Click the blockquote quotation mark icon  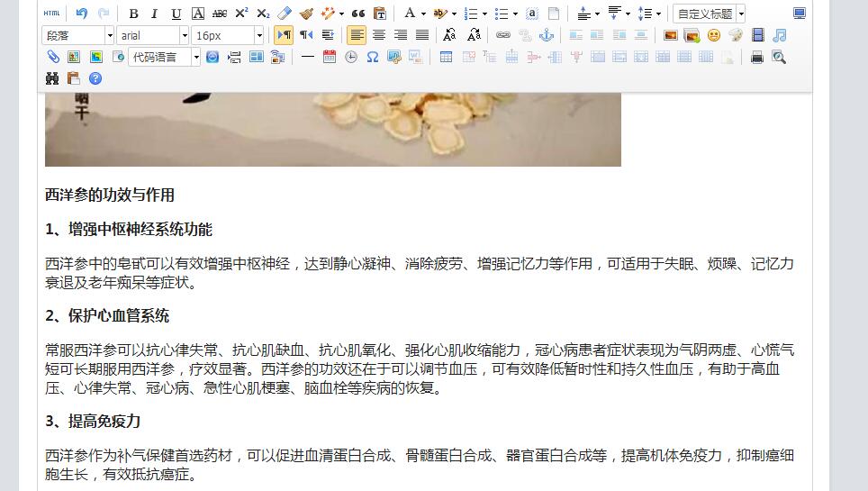tap(358, 14)
